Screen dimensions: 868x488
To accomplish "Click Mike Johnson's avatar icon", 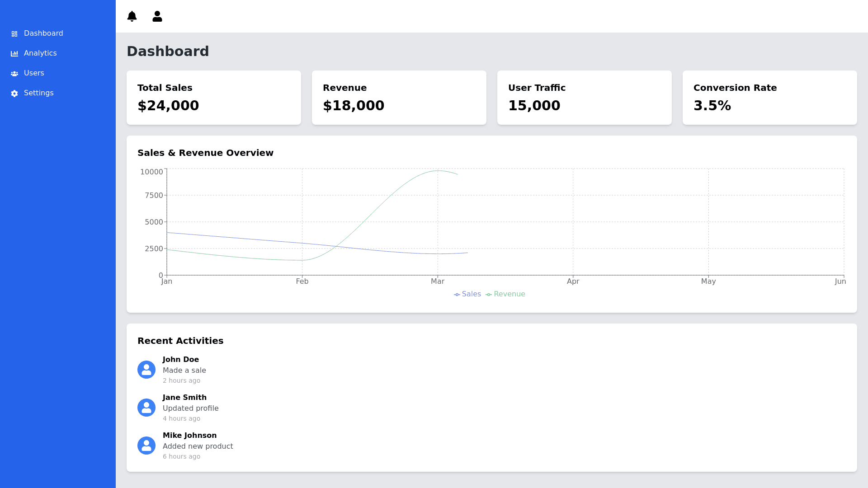I will click(x=146, y=446).
